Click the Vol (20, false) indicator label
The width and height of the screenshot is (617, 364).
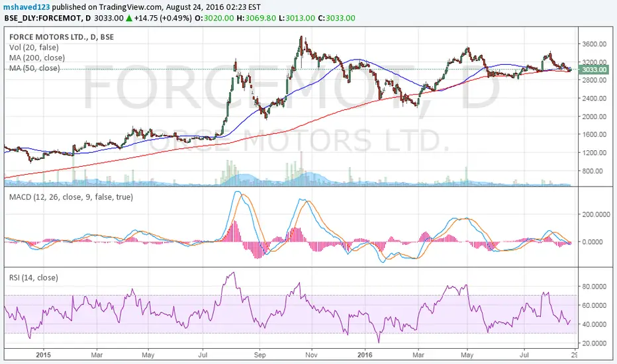click(34, 47)
